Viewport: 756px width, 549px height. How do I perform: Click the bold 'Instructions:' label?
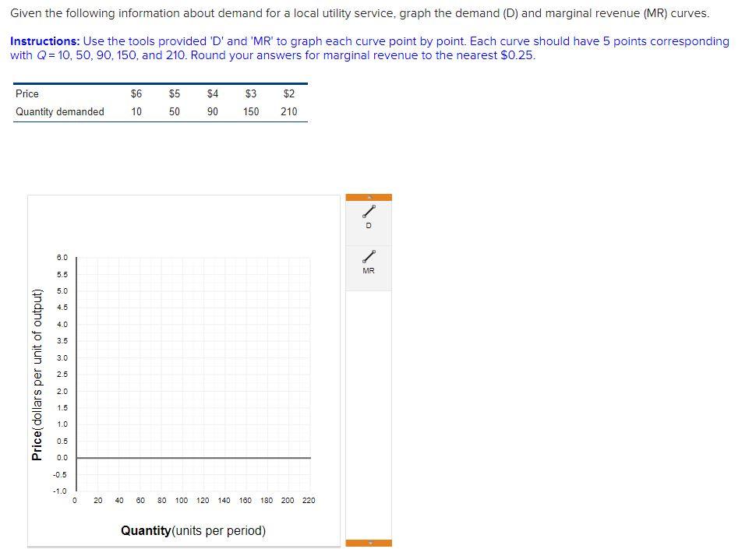click(x=45, y=41)
